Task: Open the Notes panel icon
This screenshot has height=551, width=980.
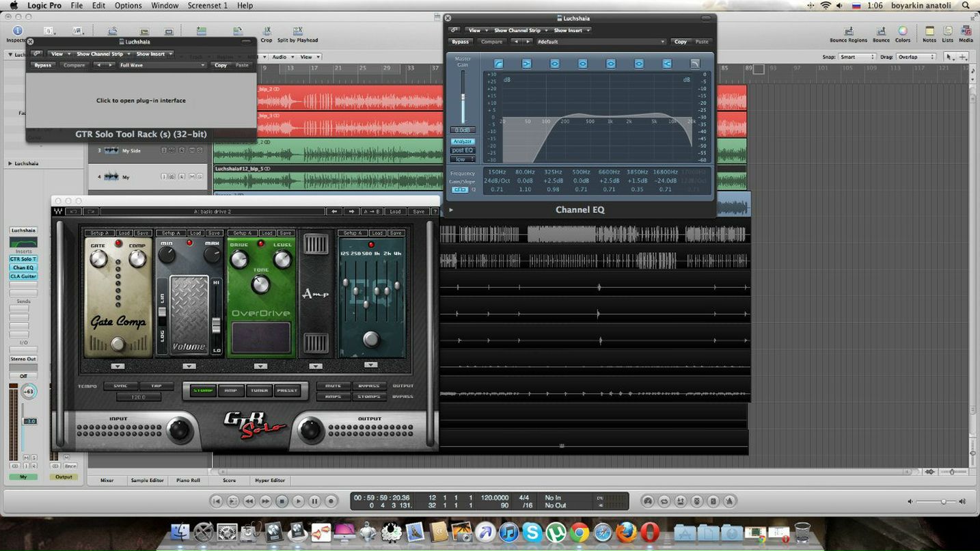Action: 929,31
